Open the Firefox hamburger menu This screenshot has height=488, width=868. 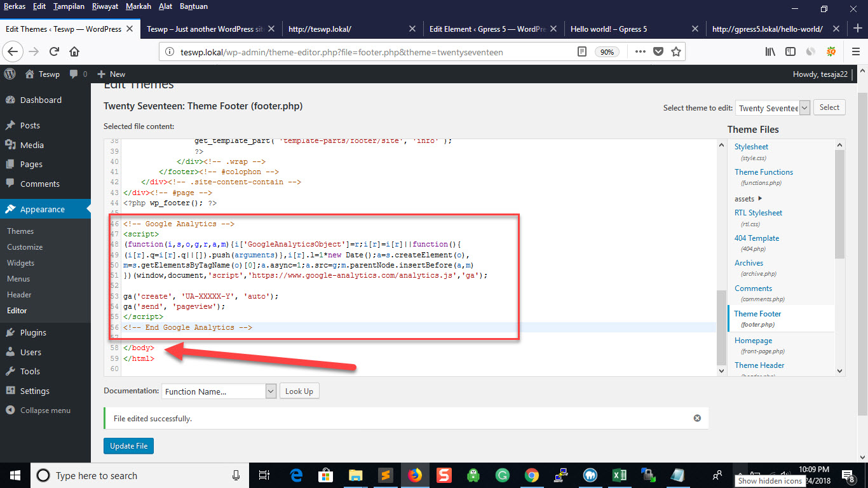pos(855,51)
